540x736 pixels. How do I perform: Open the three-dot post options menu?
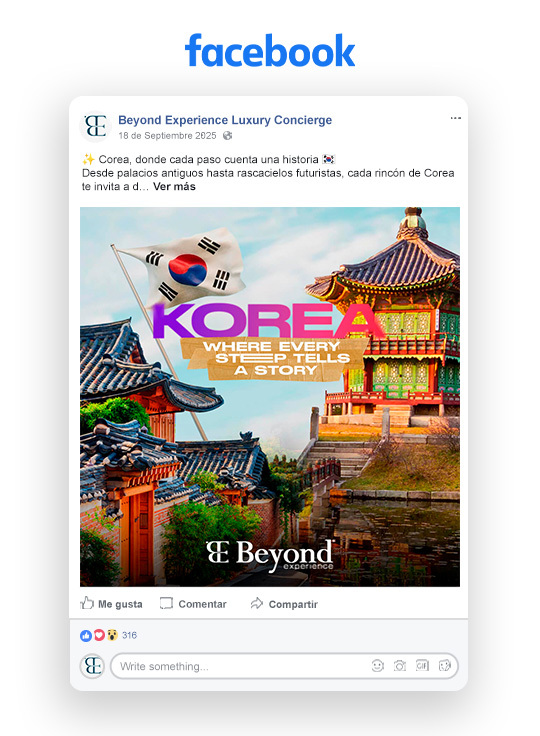tap(455, 118)
